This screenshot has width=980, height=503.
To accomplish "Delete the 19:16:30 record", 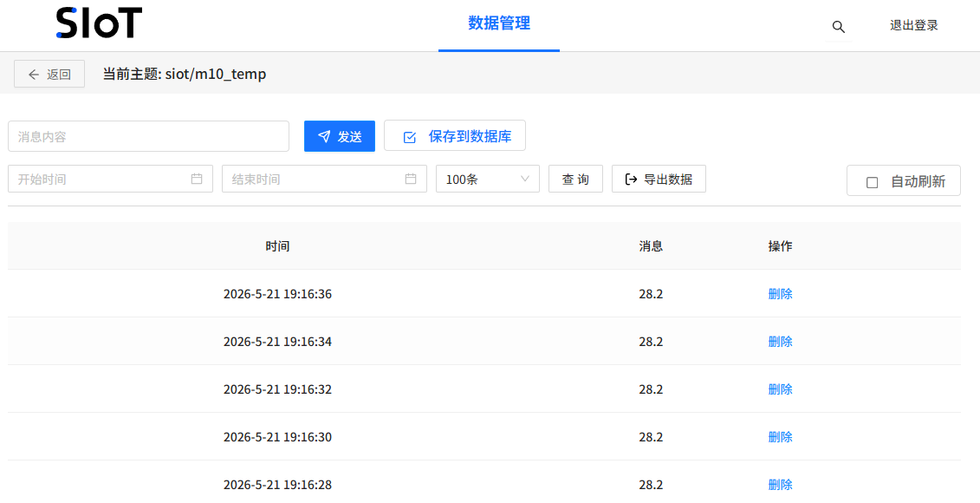I will pos(780,437).
